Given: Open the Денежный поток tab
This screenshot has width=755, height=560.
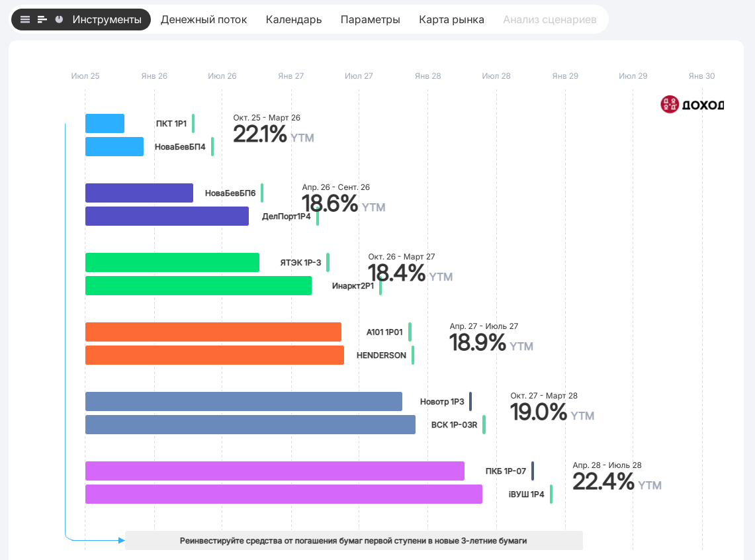Looking at the screenshot, I should coord(204,20).
